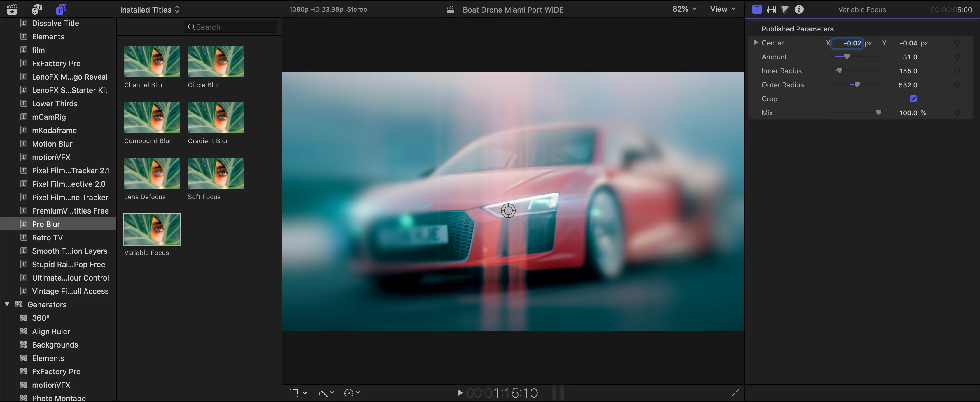The height and width of the screenshot is (402, 980).
Task: Open the crop tool dropdown arrow
Action: click(x=305, y=393)
